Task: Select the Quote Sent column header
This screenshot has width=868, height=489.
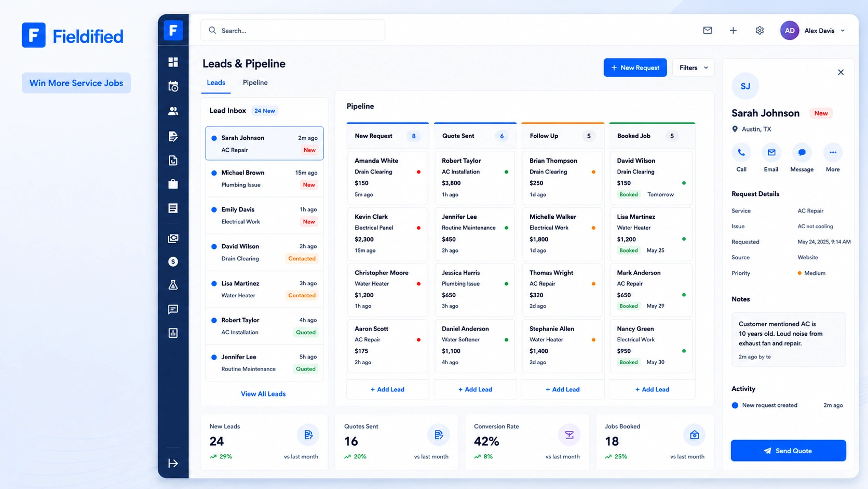Action: coord(475,136)
